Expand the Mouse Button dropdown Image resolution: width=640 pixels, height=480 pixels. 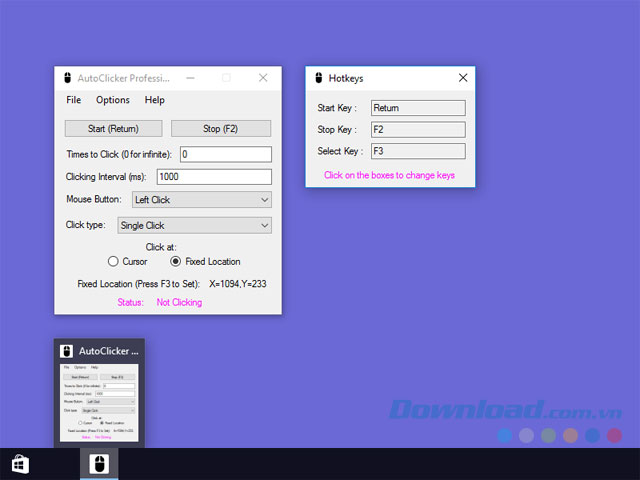202,200
